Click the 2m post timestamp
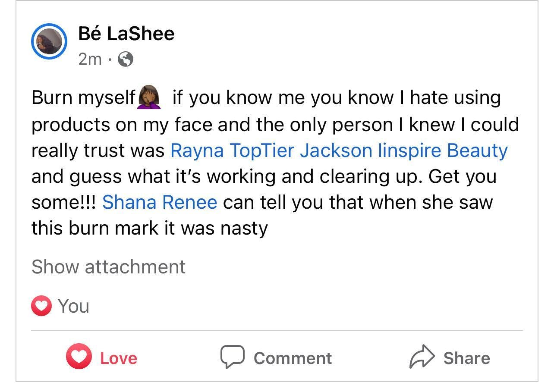This screenshot has height=392, width=554. (90, 59)
